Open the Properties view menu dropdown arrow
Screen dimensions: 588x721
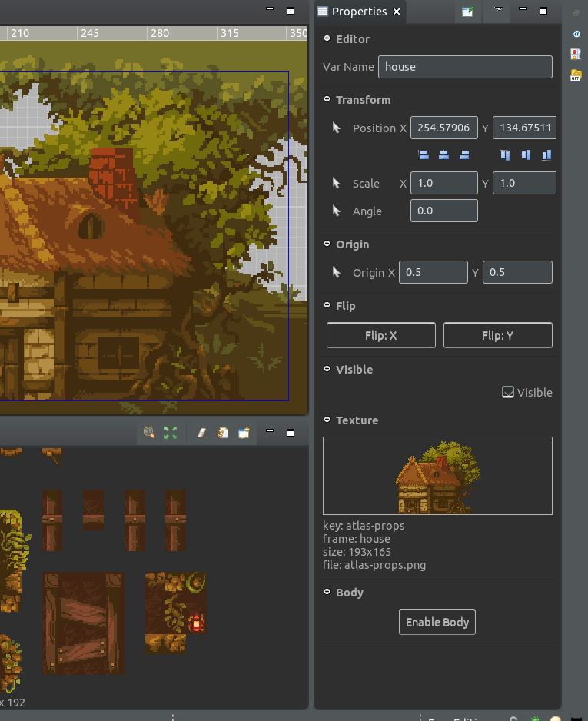point(499,10)
